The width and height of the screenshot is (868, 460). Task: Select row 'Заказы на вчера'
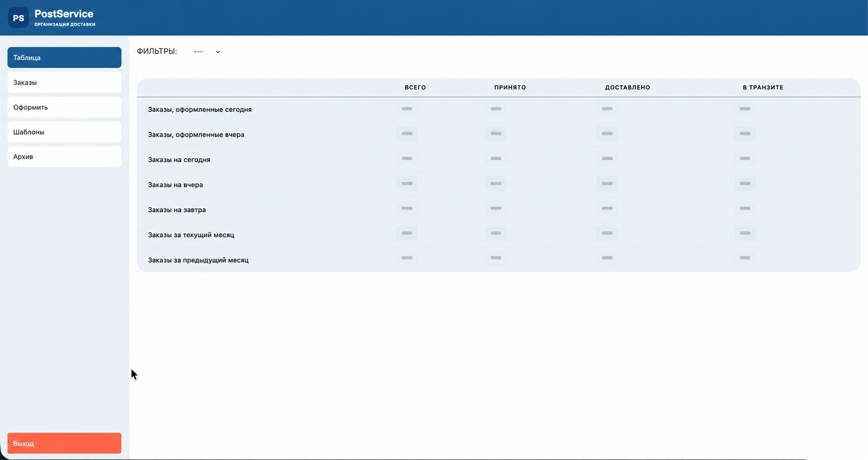499,184
